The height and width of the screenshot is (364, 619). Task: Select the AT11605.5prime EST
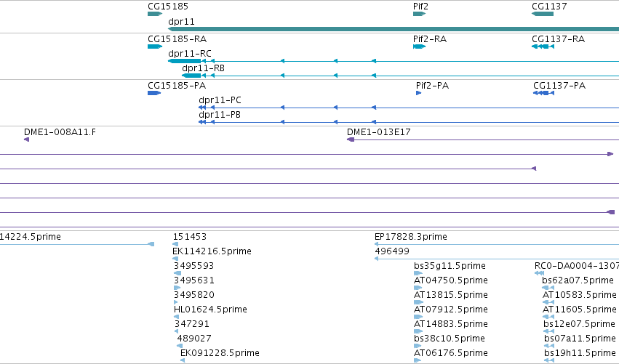pyautogui.click(x=579, y=310)
